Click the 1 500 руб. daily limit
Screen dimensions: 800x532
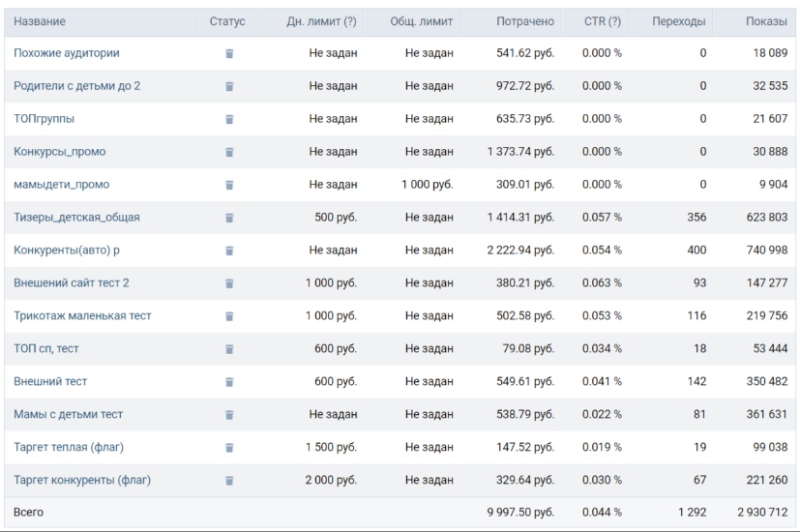tap(331, 447)
